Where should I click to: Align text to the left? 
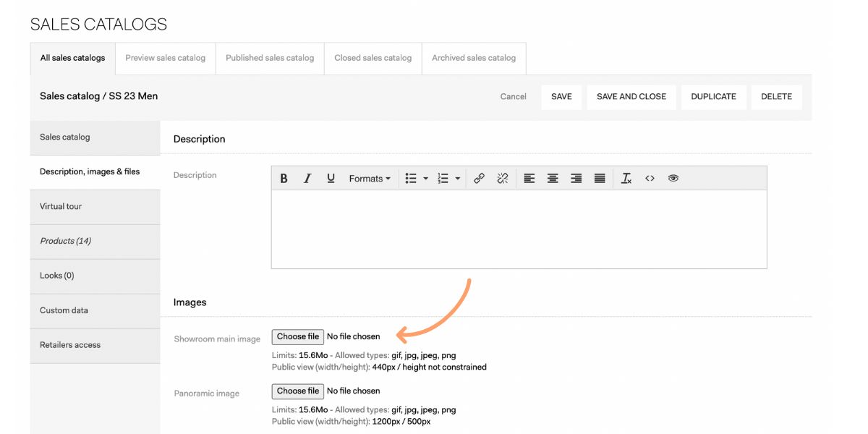point(529,179)
